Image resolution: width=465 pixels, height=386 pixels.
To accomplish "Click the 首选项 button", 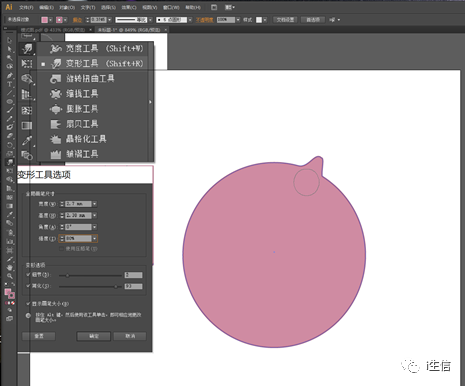I will click(x=313, y=20).
